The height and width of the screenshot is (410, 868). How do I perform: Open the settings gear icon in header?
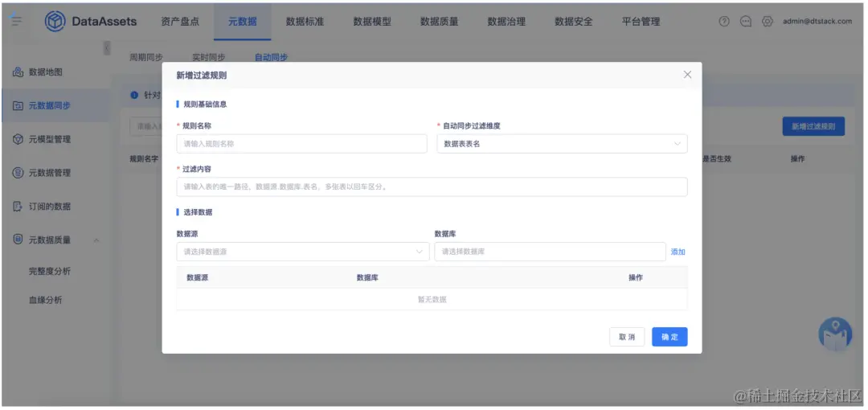click(x=768, y=22)
